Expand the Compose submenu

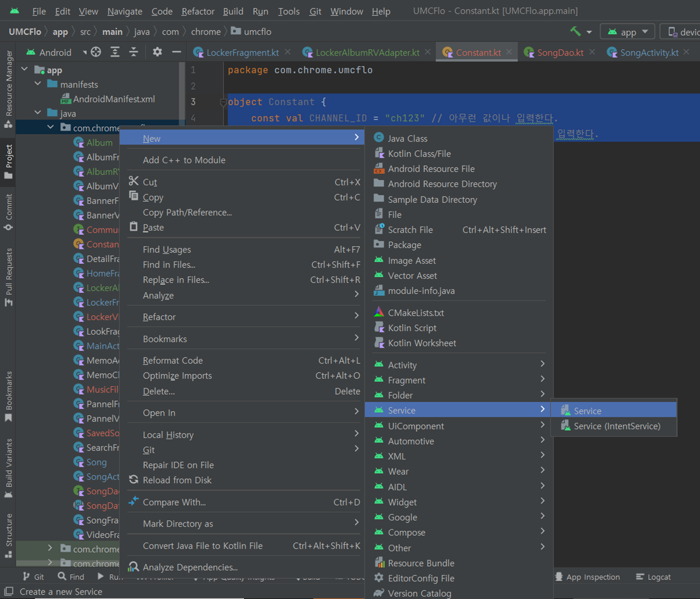pos(458,532)
